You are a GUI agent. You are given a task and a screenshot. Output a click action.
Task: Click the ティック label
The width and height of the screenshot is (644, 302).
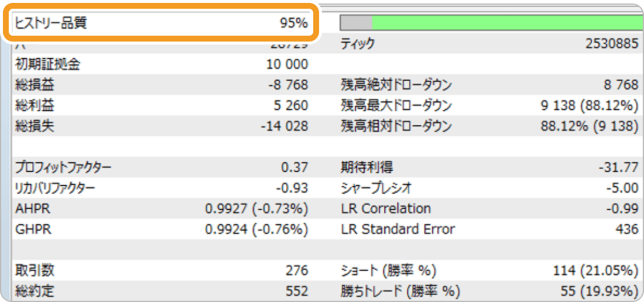357,44
